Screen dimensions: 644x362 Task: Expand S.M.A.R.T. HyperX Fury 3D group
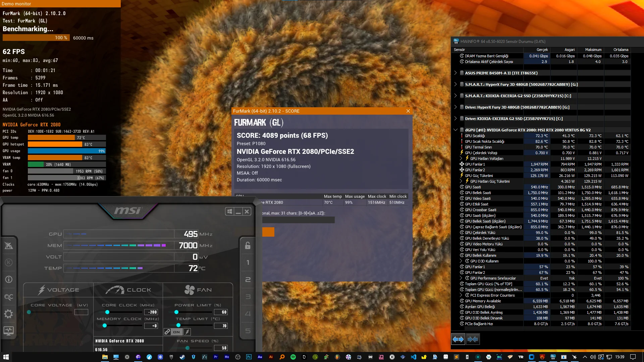(x=455, y=84)
